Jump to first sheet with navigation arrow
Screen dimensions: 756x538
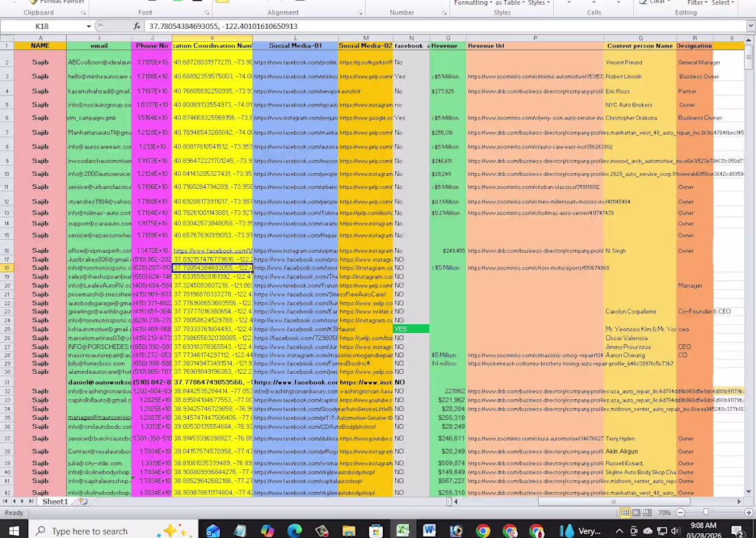click(x=6, y=502)
